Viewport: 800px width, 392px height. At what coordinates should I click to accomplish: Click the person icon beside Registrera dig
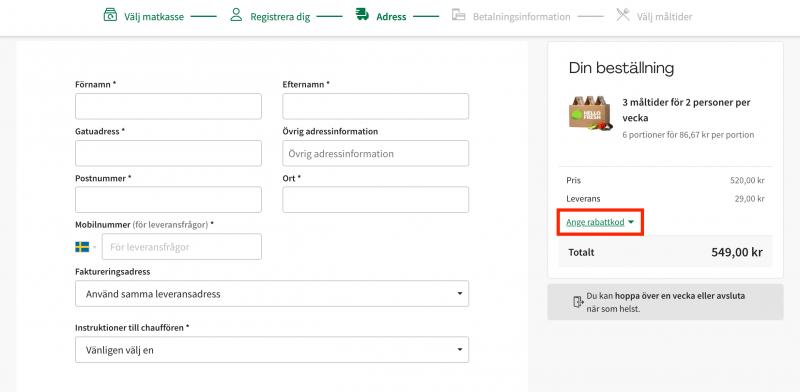[x=236, y=15]
